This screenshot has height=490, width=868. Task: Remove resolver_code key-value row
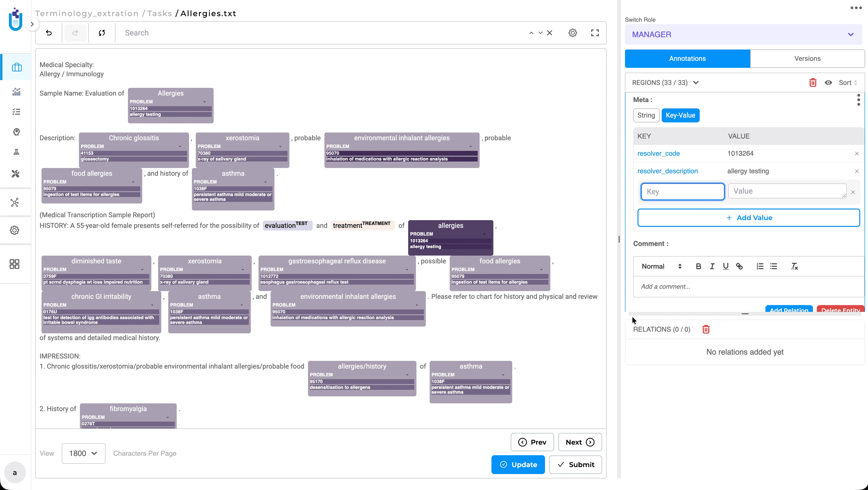[x=857, y=153]
